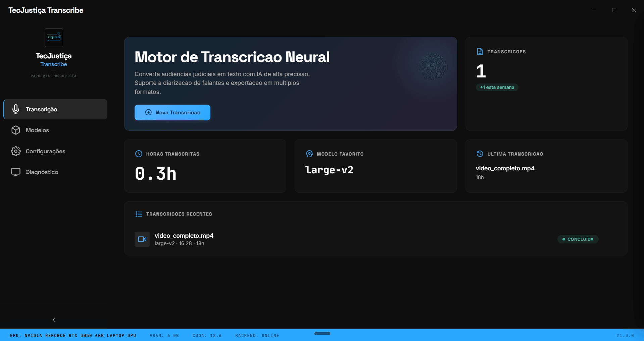Viewport: 644px width, 341px height.
Task: Click the large-v2 favorite model value
Action: pos(329,170)
